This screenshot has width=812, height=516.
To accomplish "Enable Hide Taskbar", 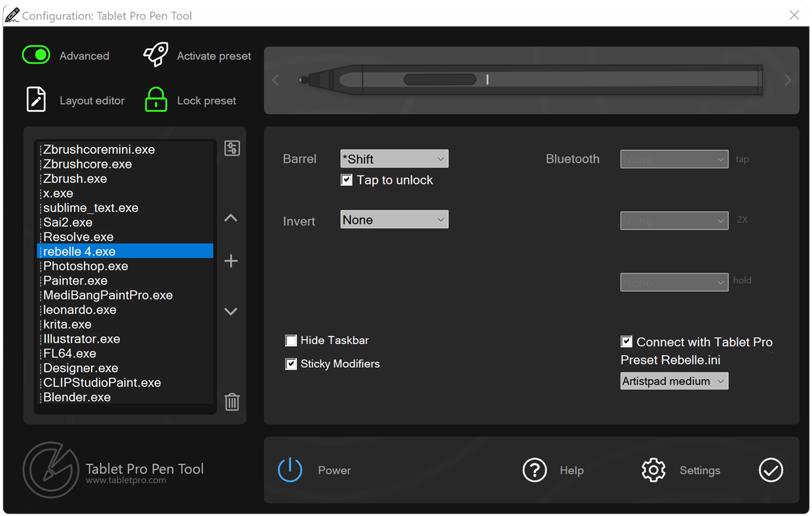I will click(x=291, y=340).
